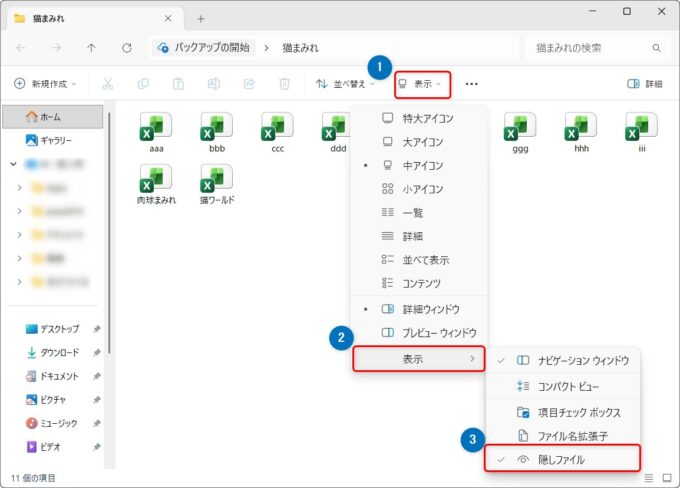The width and height of the screenshot is (680, 488).
Task: Toggle the '隠しファイル' hidden files option
Action: (561, 459)
